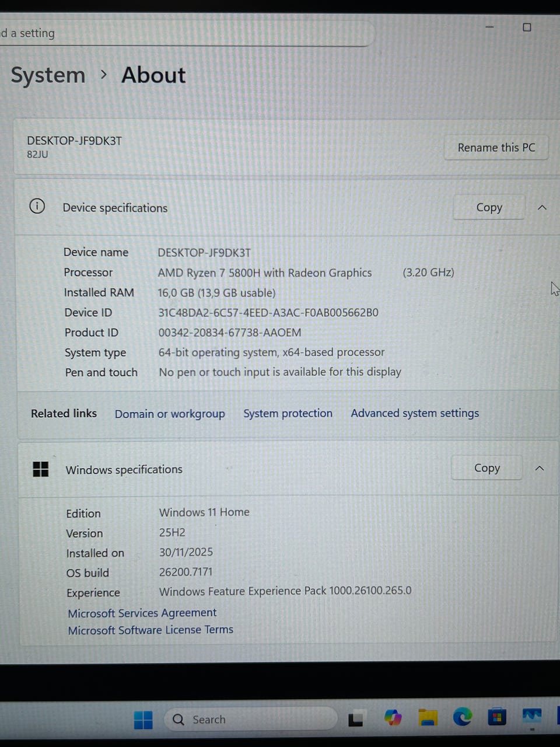
Task: Copy the Windows specifications
Action: click(x=487, y=468)
